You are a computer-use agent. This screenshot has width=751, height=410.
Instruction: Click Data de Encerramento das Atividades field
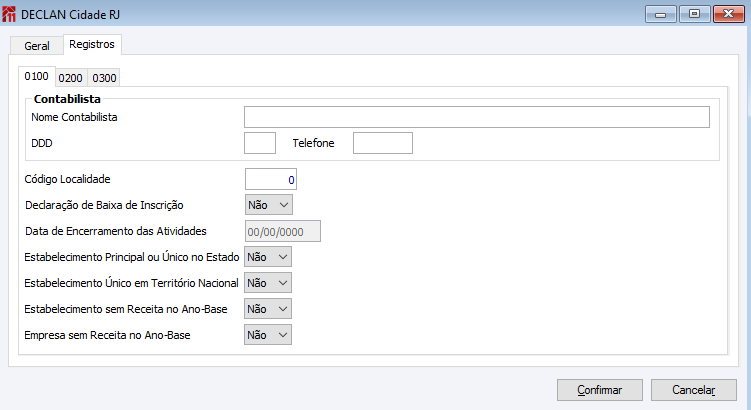[x=283, y=231]
